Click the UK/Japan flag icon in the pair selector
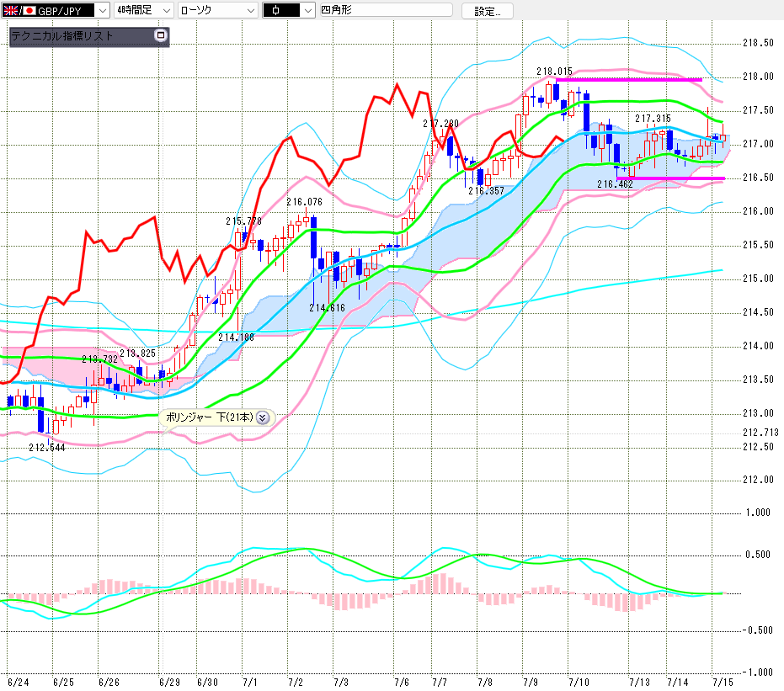This screenshot has width=784, height=691. click(19, 10)
